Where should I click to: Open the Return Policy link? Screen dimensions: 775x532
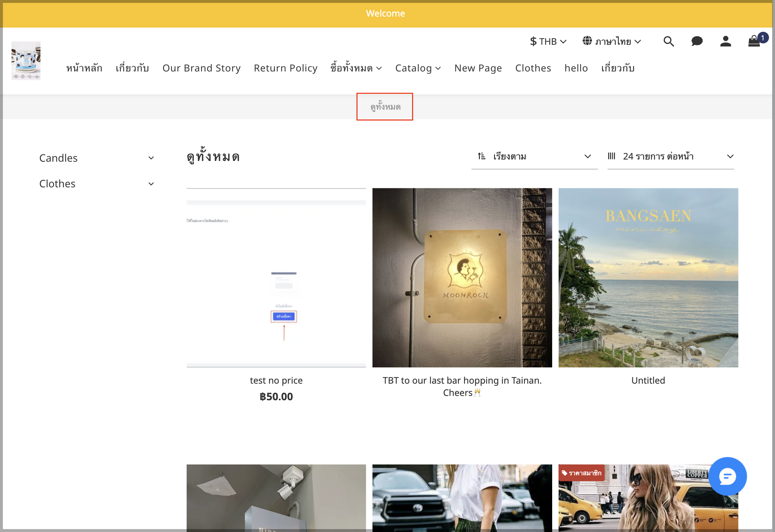[x=286, y=68]
